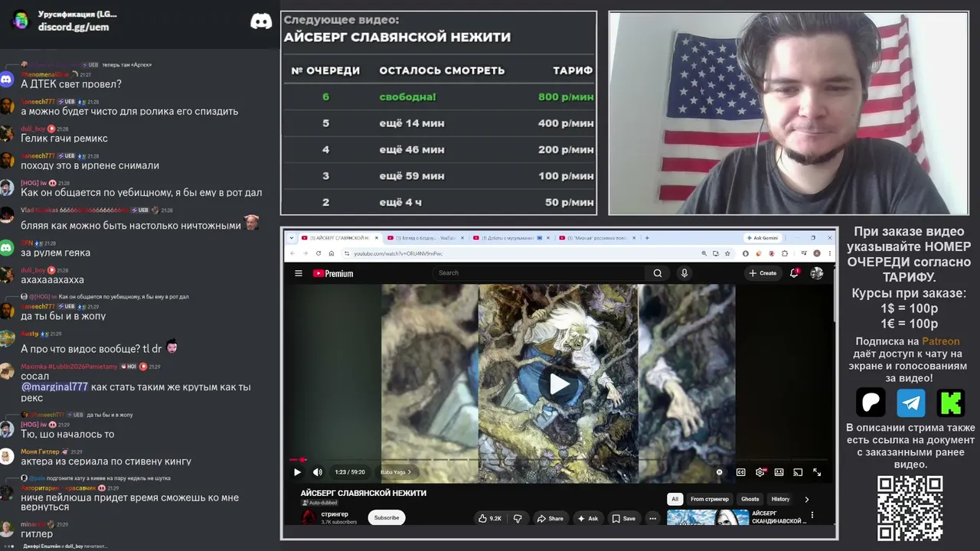Click the YouTube search magnifier button
Viewport: 980px width, 551px height.
pos(658,273)
